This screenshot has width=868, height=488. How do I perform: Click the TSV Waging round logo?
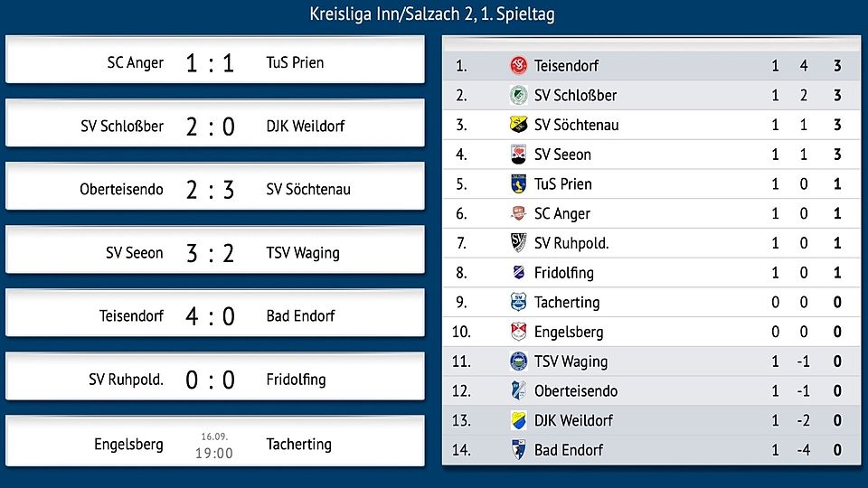tap(518, 361)
